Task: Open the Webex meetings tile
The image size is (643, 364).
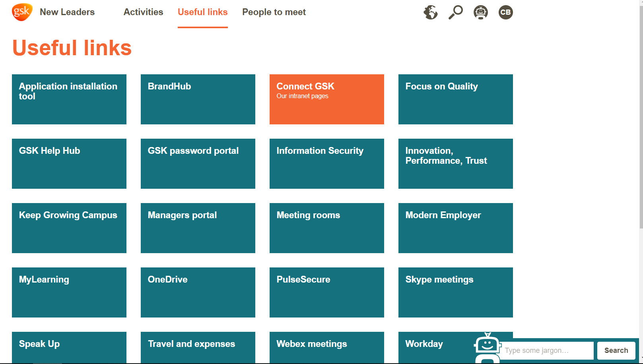Action: (327, 348)
